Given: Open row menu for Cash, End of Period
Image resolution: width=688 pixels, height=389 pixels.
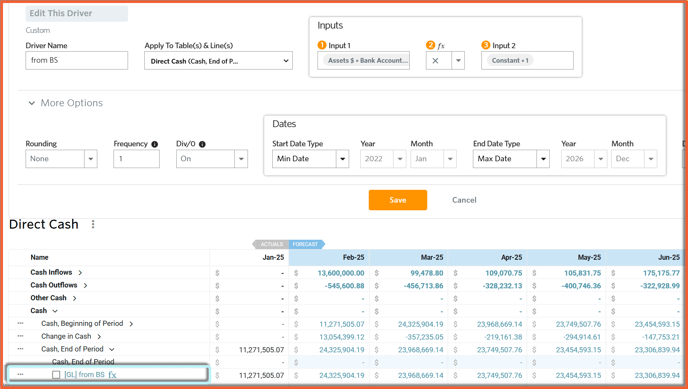Looking at the screenshot, I should [20, 349].
